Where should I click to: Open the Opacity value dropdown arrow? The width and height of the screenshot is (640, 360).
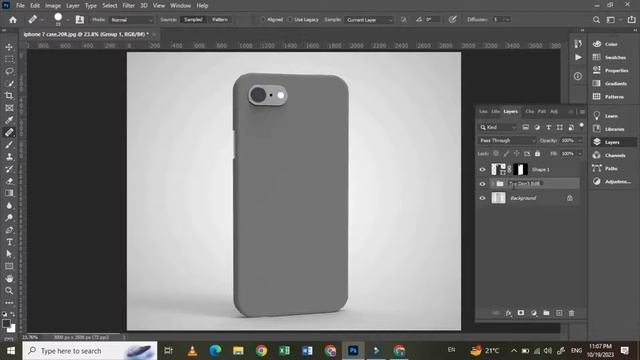(580, 140)
